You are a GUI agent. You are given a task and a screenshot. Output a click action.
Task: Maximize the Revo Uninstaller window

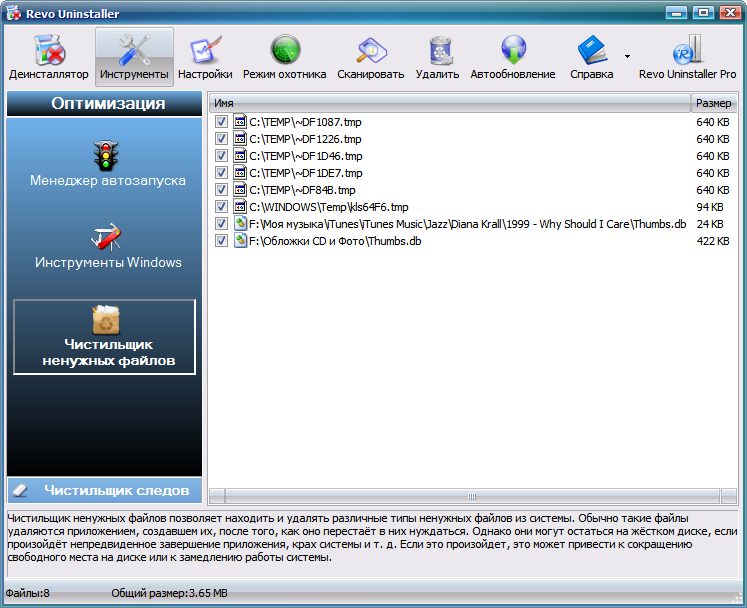click(703, 12)
